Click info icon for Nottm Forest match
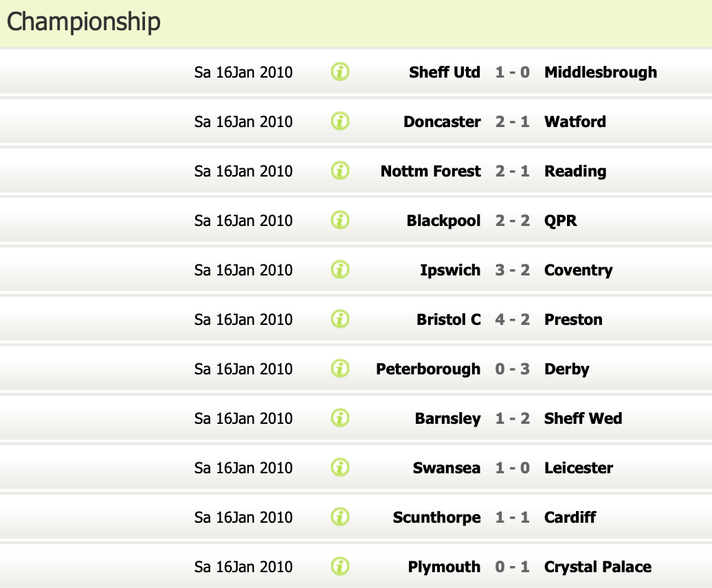 point(340,170)
